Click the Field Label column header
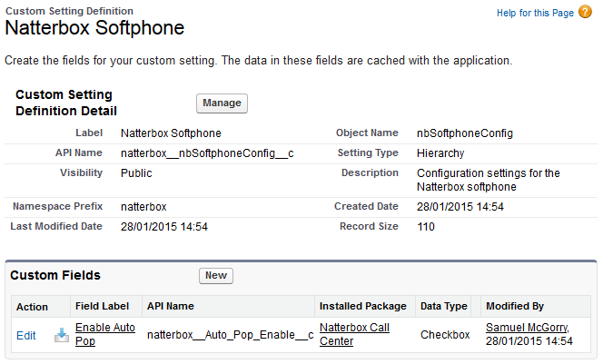Screen dimensions: 603x364 pos(104,307)
